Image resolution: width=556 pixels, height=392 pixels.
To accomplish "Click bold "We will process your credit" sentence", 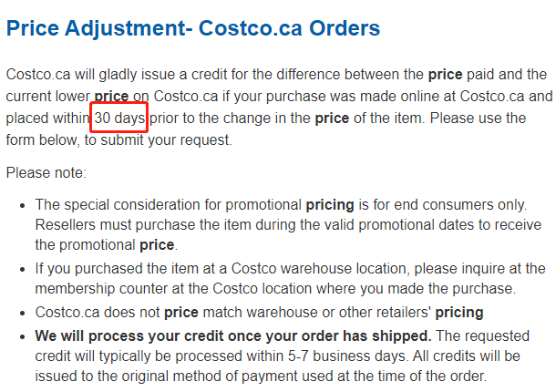I will (x=233, y=336).
